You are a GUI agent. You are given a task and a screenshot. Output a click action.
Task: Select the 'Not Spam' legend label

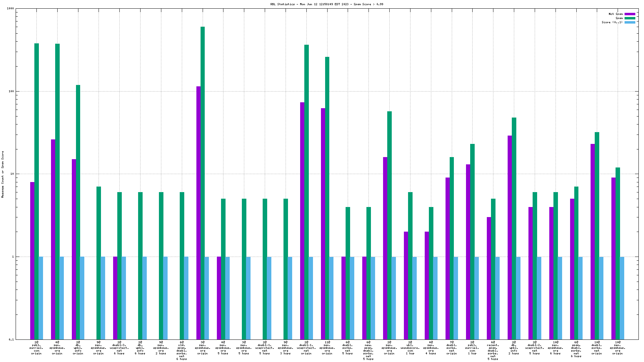[x=616, y=14]
